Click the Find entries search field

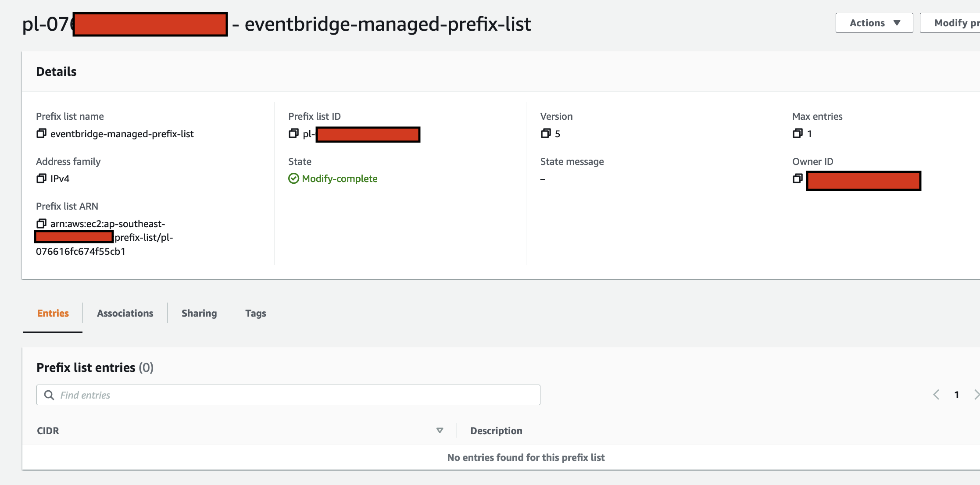tap(288, 395)
